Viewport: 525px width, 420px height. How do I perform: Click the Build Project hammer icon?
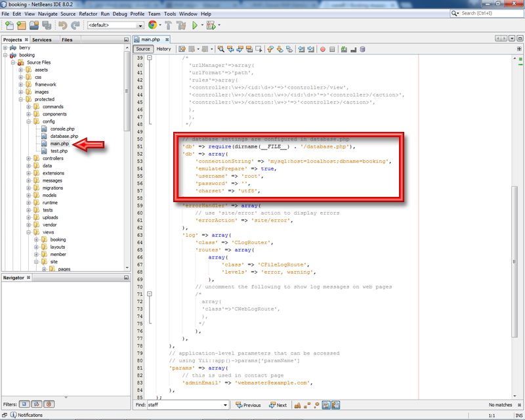pyautogui.click(x=168, y=25)
